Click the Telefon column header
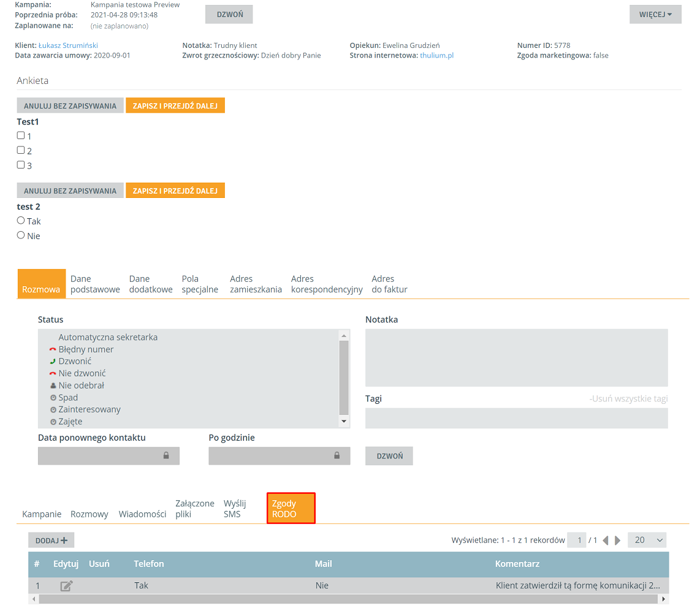700x608 pixels. pos(149,564)
